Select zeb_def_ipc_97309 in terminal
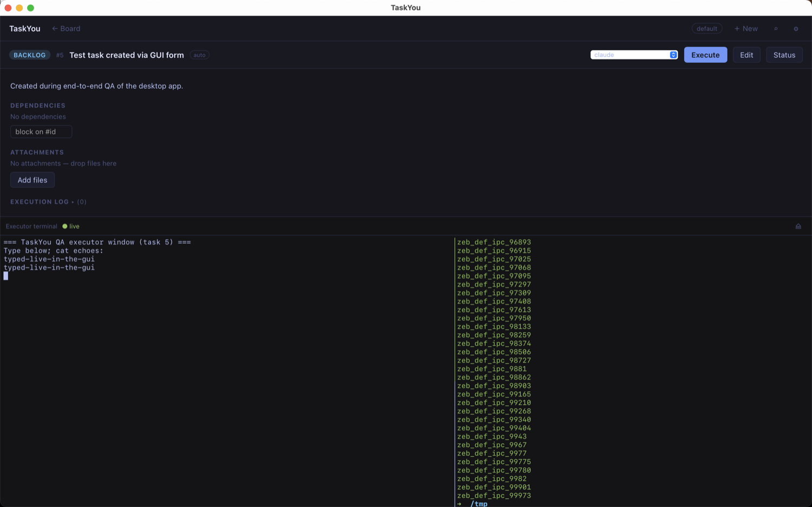 [494, 293]
